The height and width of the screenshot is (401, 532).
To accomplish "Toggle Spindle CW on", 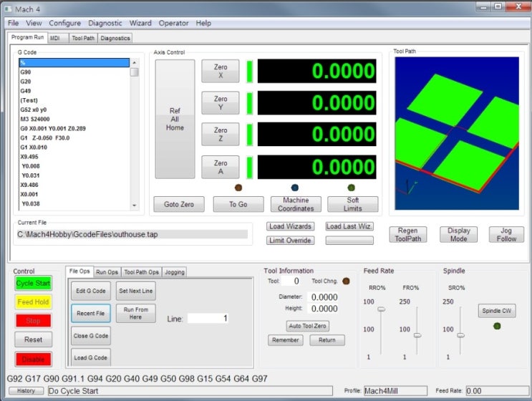I will click(x=497, y=311).
